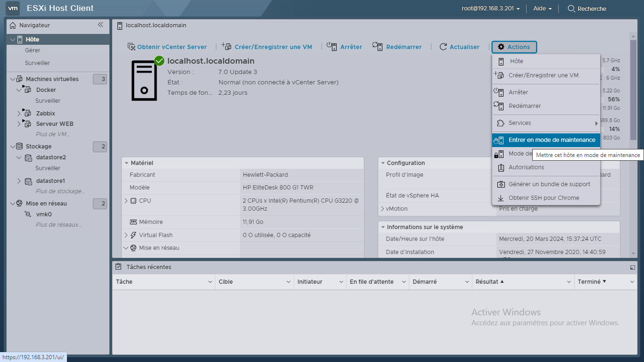
Task: Choose Arrêter in Actions menu
Action: click(546, 92)
